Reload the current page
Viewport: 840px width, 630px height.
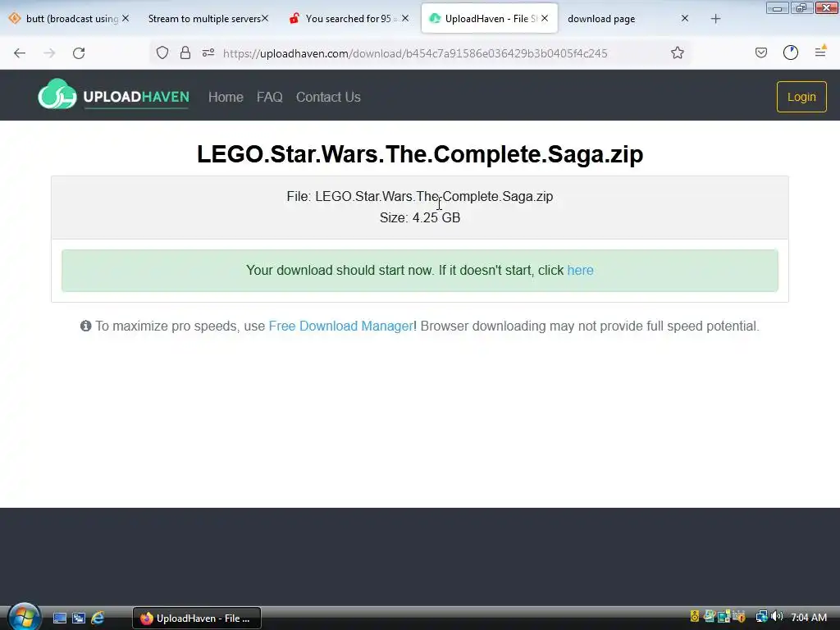(x=79, y=53)
